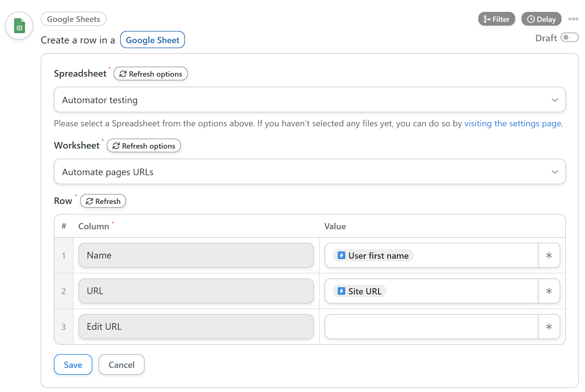The height and width of the screenshot is (392, 585).
Task: Refresh the Spreadsheet options
Action: tap(151, 74)
